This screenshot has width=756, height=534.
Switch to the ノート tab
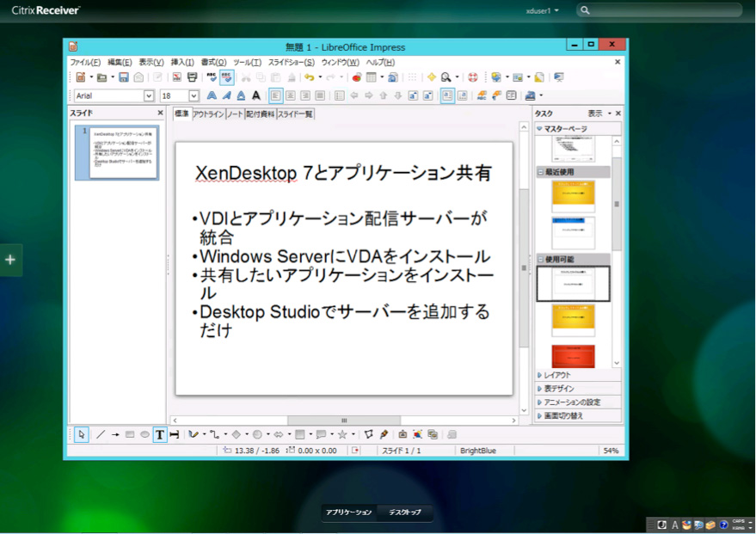pos(235,114)
